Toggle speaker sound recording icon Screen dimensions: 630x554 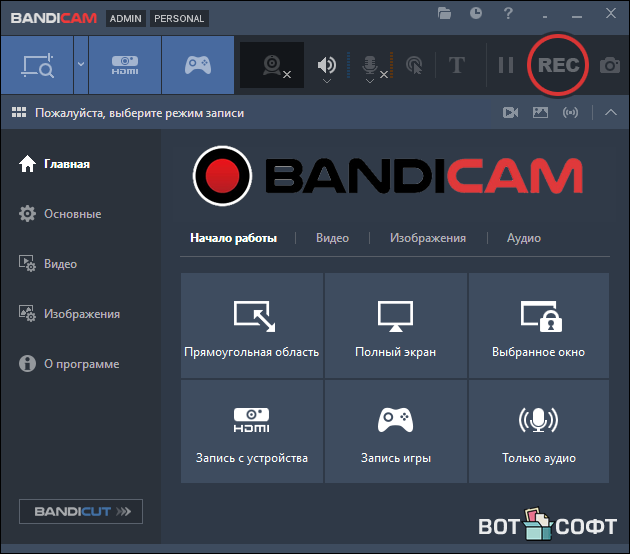pos(327,64)
